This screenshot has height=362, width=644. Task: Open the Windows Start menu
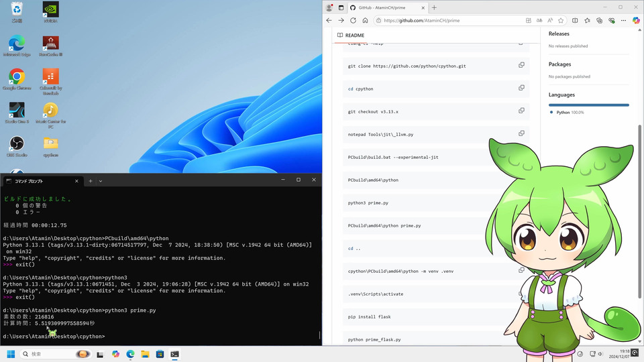tap(11, 354)
